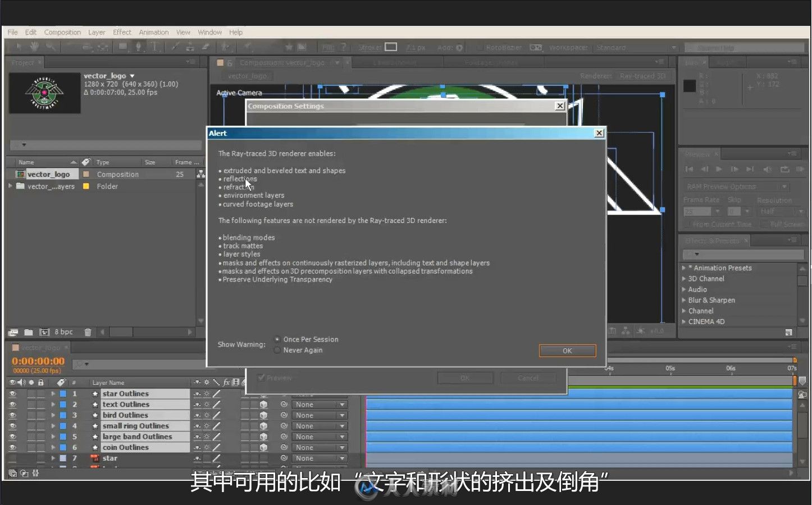Click the Stroke color swatch
Screen dimensions: 812x505
(x=391, y=47)
